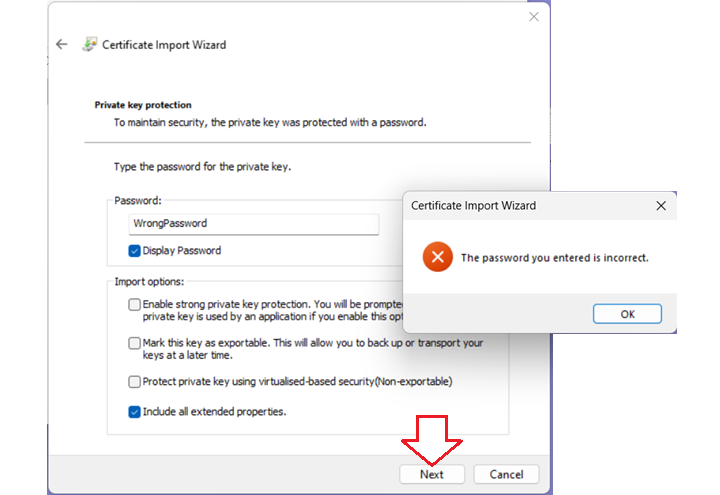This screenshot has width=720, height=495.
Task: Close the error dialog with the X
Action: click(661, 205)
